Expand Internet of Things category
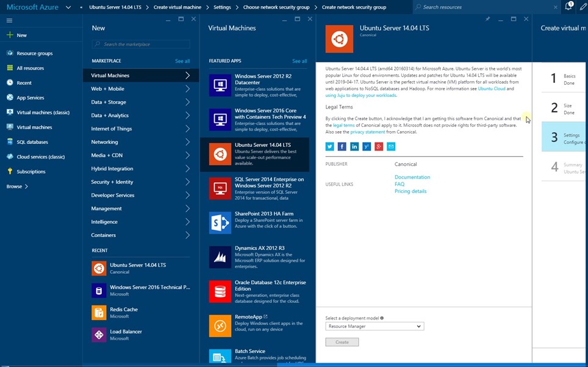588x367 pixels. point(187,129)
